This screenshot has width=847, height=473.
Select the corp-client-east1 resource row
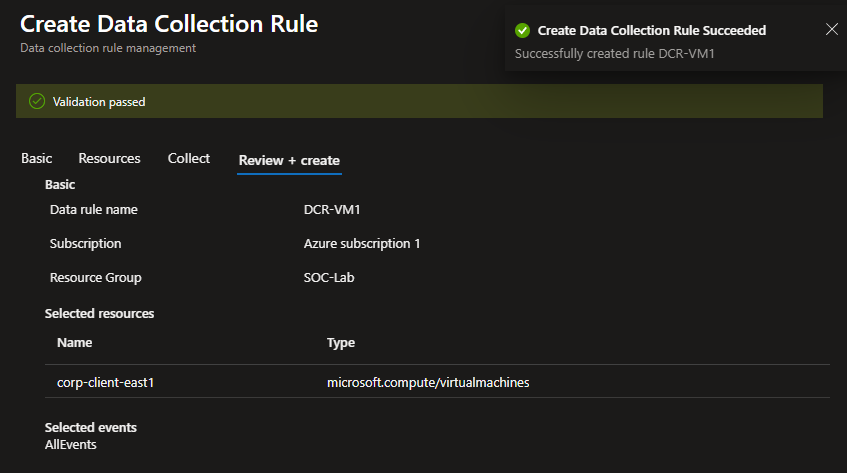pos(105,382)
